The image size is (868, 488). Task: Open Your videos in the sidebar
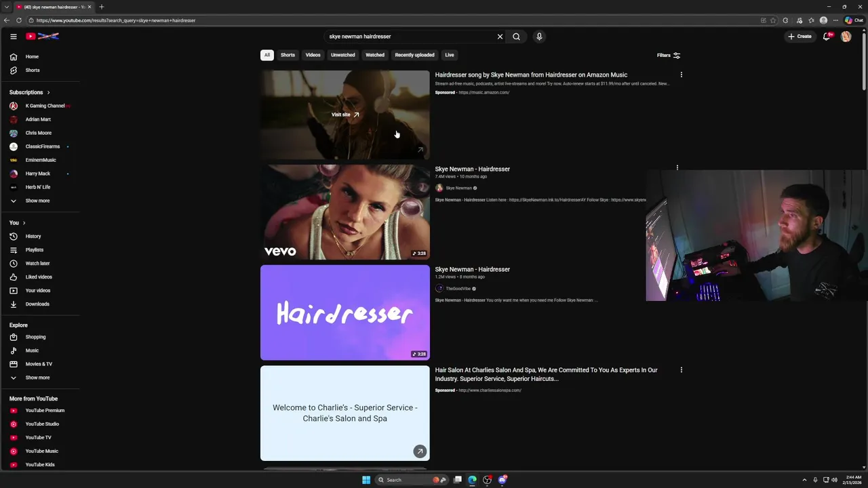click(41, 291)
